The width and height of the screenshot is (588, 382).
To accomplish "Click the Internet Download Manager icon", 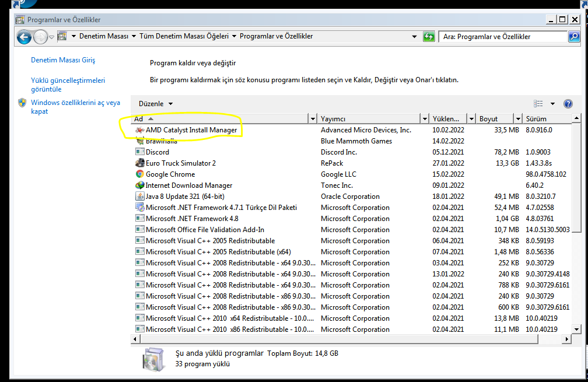I will pos(140,185).
